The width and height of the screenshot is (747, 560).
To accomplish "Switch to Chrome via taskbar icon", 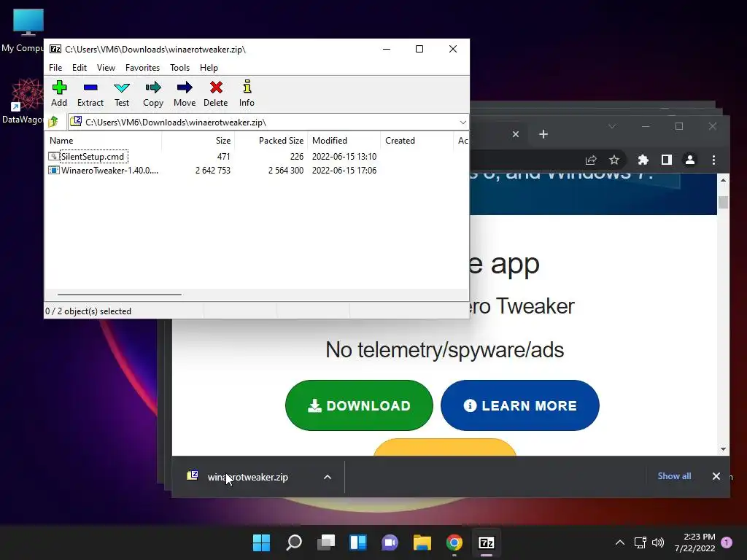I will pos(454,542).
